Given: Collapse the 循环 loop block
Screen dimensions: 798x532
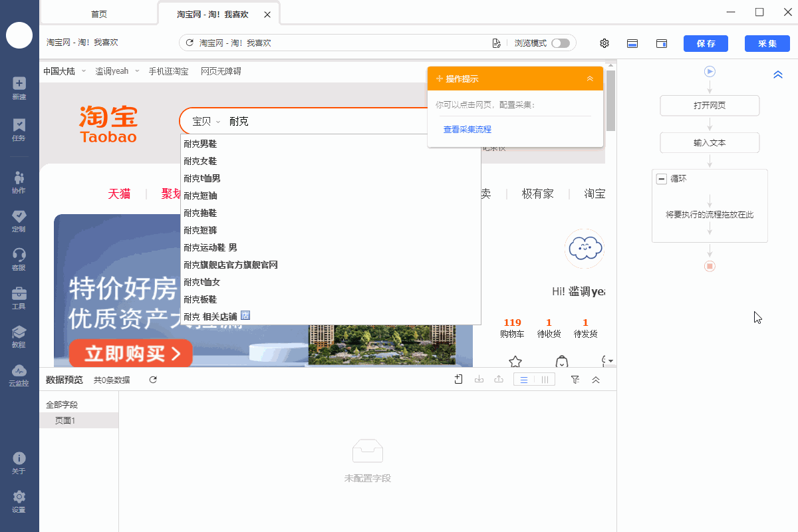Looking at the screenshot, I should point(662,178).
